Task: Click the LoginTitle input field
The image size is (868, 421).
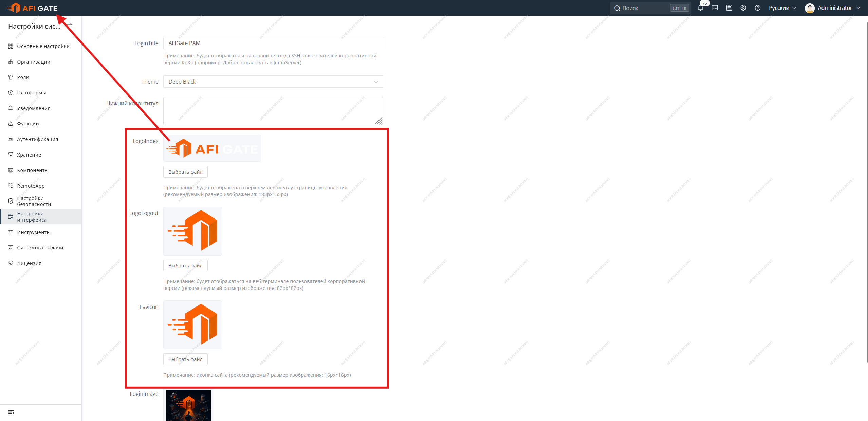Action: click(x=273, y=43)
